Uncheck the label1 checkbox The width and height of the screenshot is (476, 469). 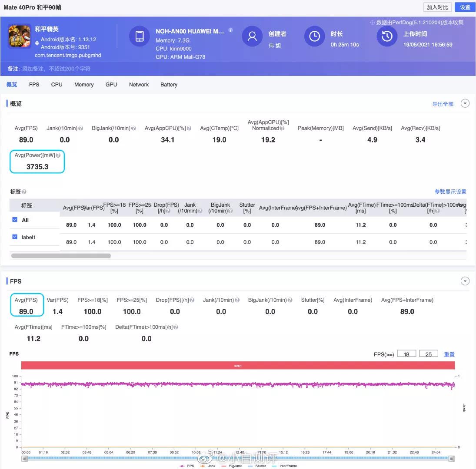click(x=15, y=237)
